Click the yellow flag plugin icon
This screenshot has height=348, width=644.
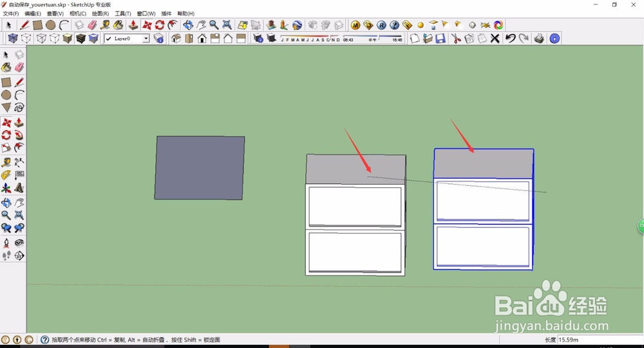(445, 25)
